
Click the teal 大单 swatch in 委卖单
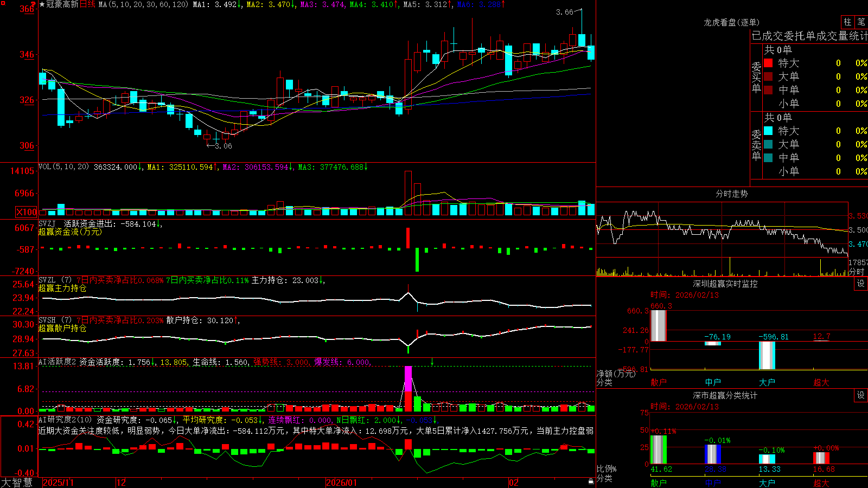(x=768, y=144)
